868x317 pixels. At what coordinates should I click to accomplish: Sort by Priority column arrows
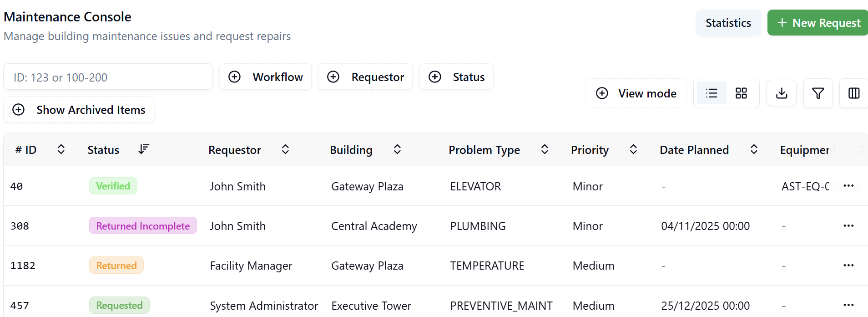(633, 149)
